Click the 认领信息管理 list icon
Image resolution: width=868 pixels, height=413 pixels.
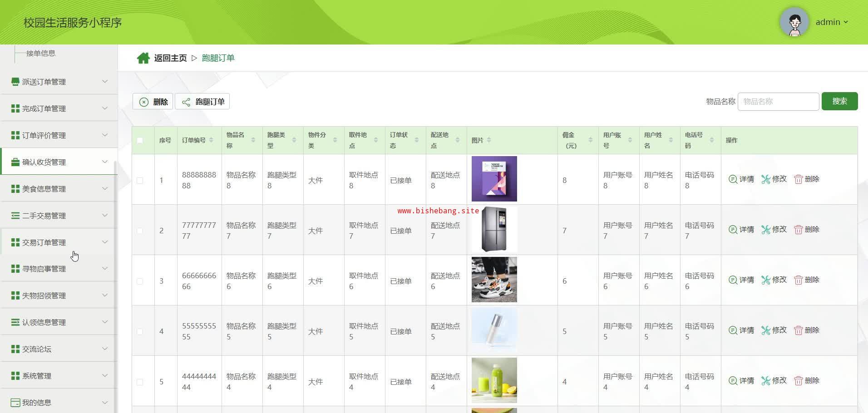15,322
